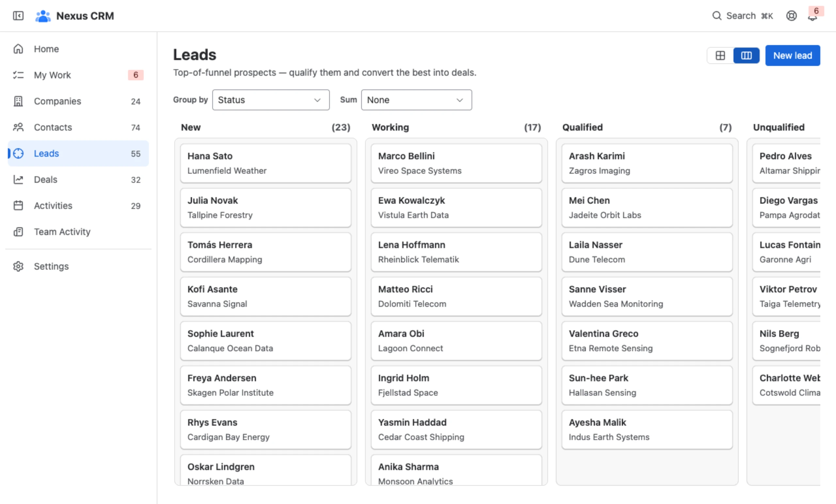Open Team Activity in sidebar

(x=78, y=232)
